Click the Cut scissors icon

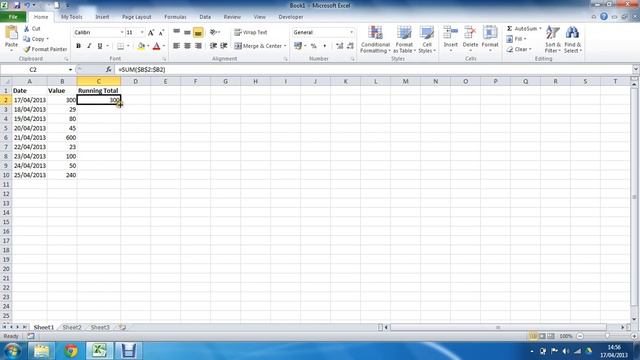(27, 29)
